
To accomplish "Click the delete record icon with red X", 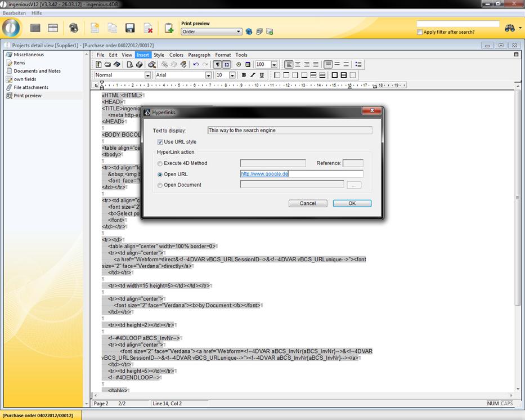I will 148,28.
